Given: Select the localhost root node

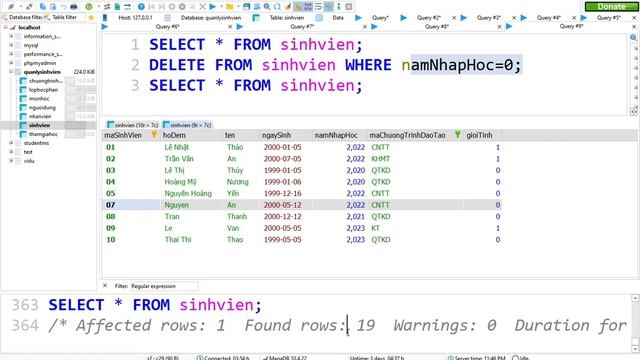Looking at the screenshot, I should (x=29, y=27).
